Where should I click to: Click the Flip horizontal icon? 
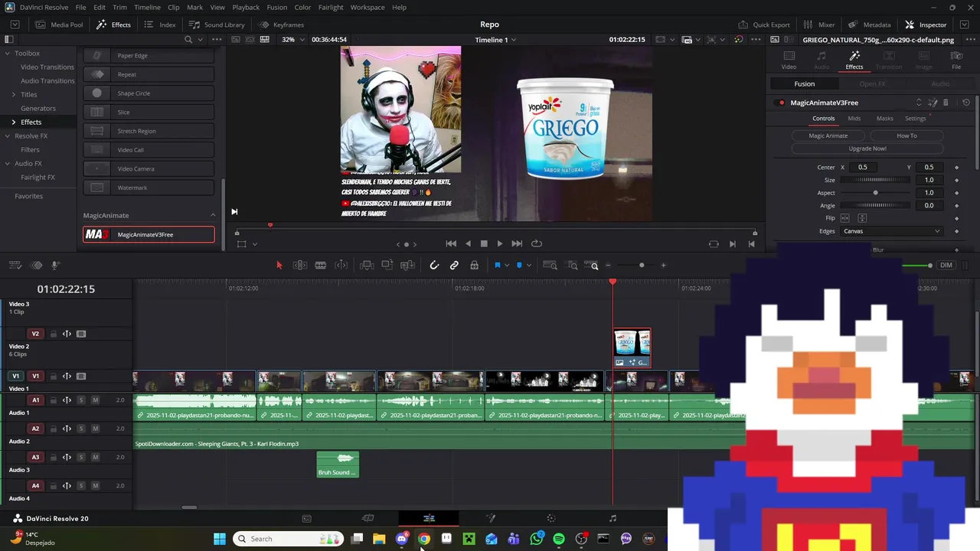(x=845, y=218)
